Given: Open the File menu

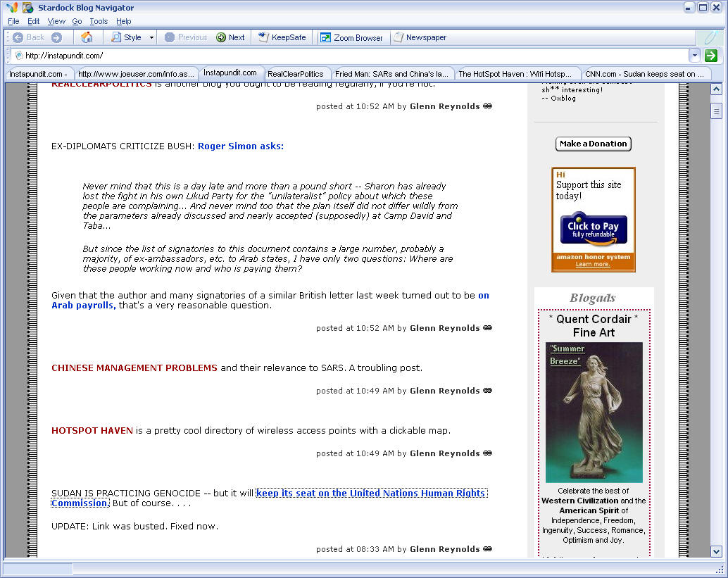Looking at the screenshot, I should [x=13, y=21].
